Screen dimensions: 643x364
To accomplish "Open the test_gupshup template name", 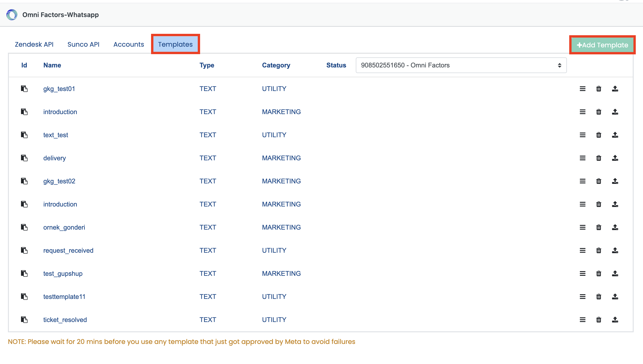I will click(x=63, y=273).
